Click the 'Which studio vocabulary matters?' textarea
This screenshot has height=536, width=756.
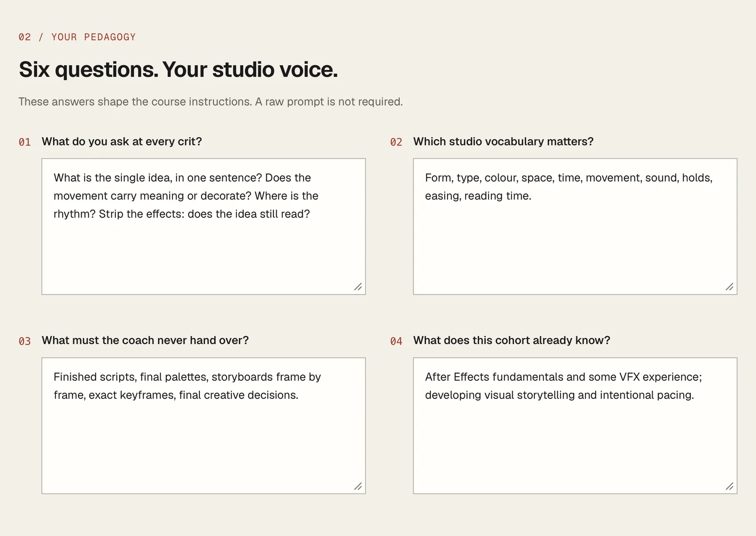(x=575, y=226)
